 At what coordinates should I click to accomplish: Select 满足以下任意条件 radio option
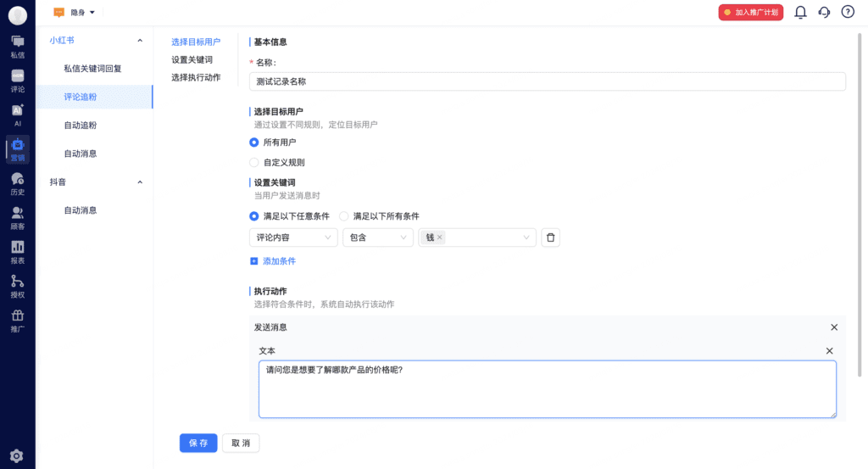point(254,216)
